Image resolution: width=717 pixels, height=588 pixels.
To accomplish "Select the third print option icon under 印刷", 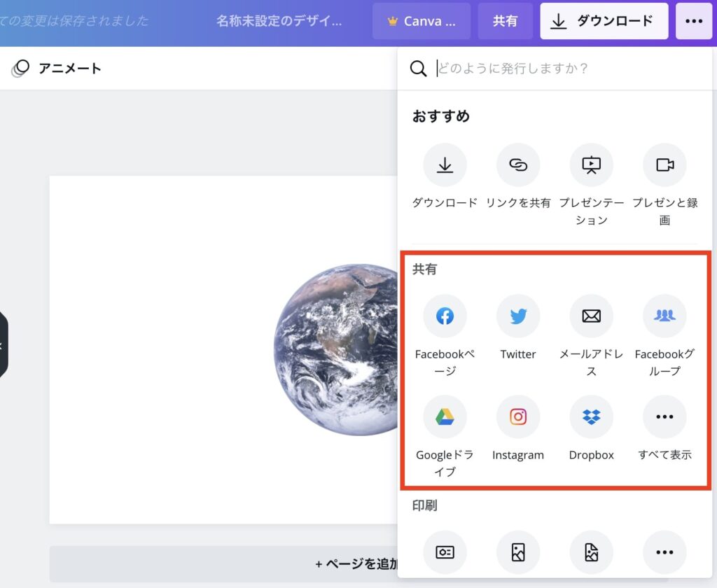I will (591, 552).
